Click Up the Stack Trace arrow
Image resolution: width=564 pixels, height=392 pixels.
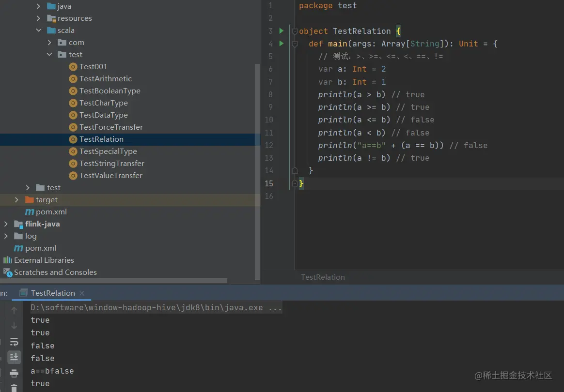14,310
